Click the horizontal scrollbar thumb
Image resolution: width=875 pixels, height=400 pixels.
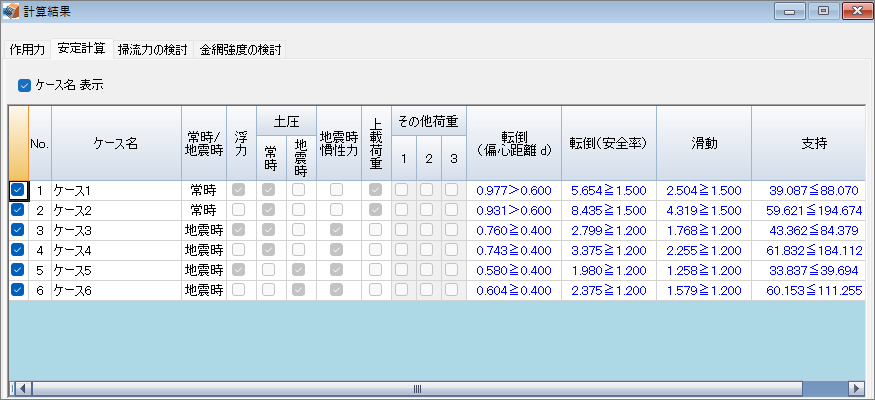pos(418,388)
